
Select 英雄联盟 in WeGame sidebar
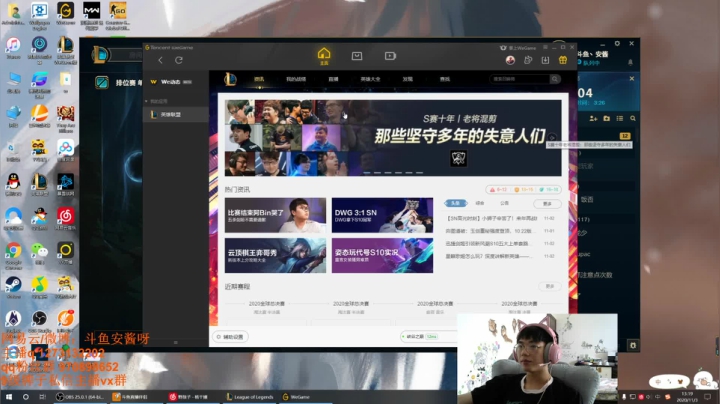pyautogui.click(x=176, y=114)
